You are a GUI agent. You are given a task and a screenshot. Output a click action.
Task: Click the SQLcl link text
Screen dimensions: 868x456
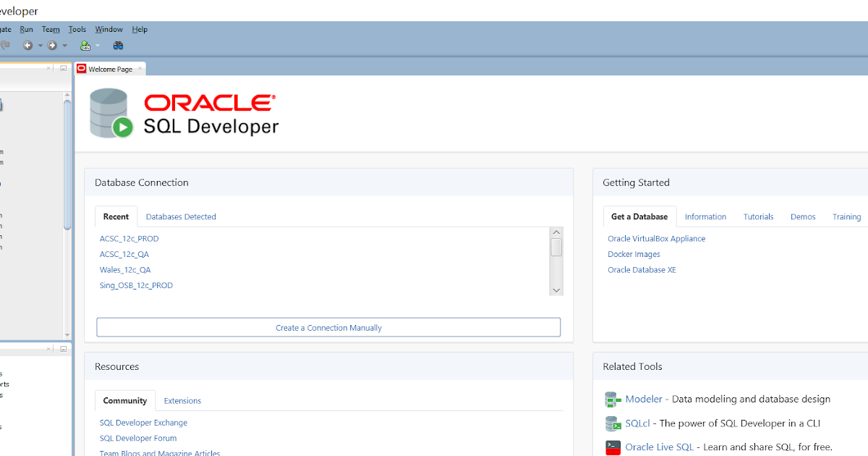click(637, 423)
